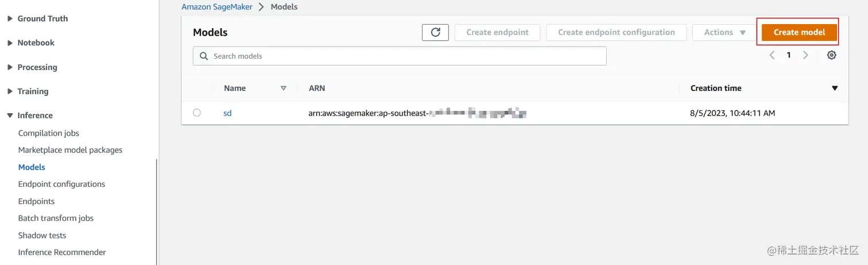Click Create endpoint configuration button
The width and height of the screenshot is (868, 265).
click(x=617, y=32)
